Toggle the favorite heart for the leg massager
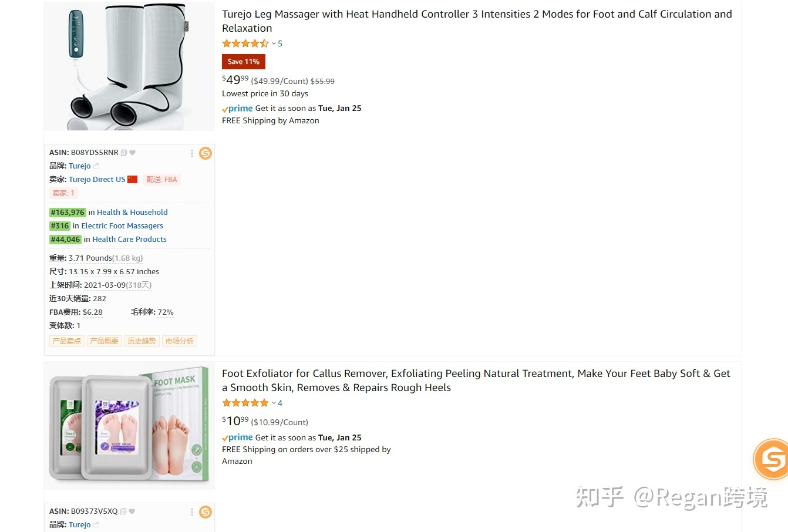Screen dimensions: 788x532 tap(132, 152)
